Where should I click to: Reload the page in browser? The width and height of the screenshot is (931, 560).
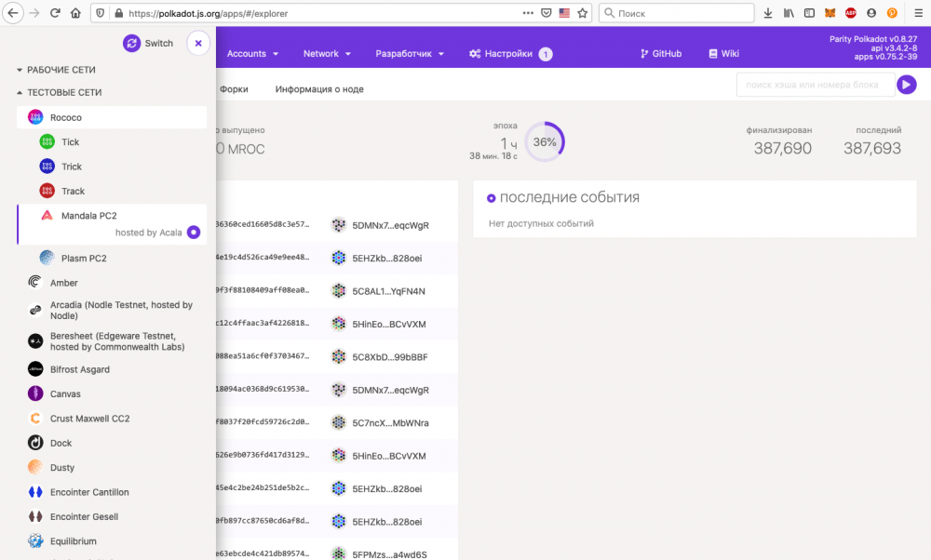tap(55, 12)
